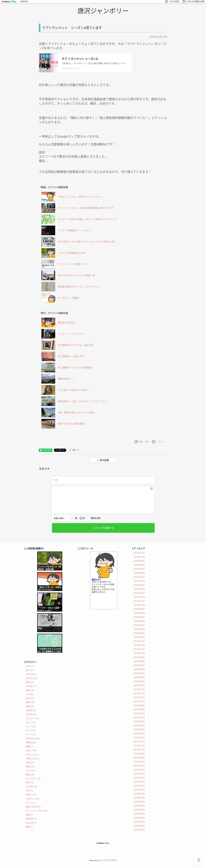Open thumbnail for デイリーポータルZ 23周年 article
The height and width of the screenshot is (868, 206).
(x=48, y=208)
